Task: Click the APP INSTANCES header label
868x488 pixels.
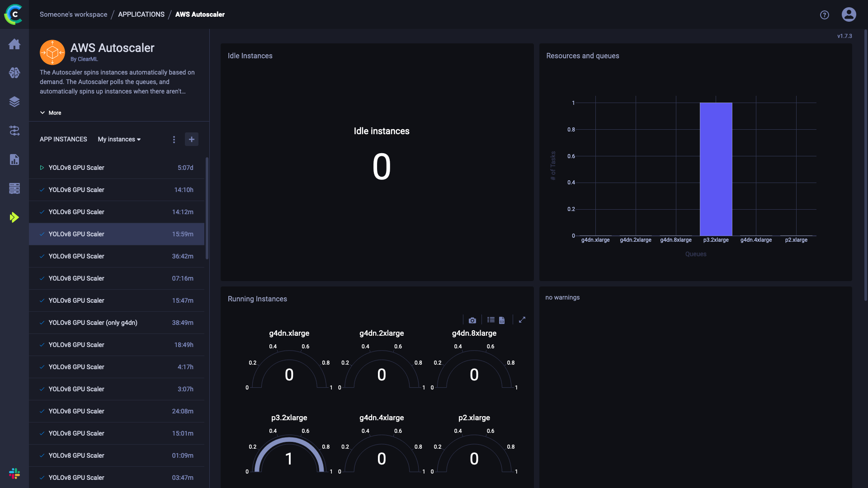Action: [63, 139]
